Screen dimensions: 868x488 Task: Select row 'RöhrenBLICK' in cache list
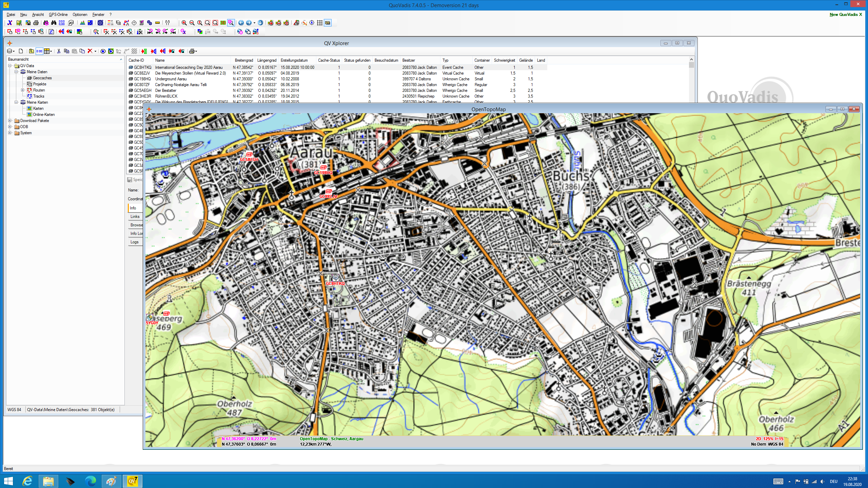point(337,96)
